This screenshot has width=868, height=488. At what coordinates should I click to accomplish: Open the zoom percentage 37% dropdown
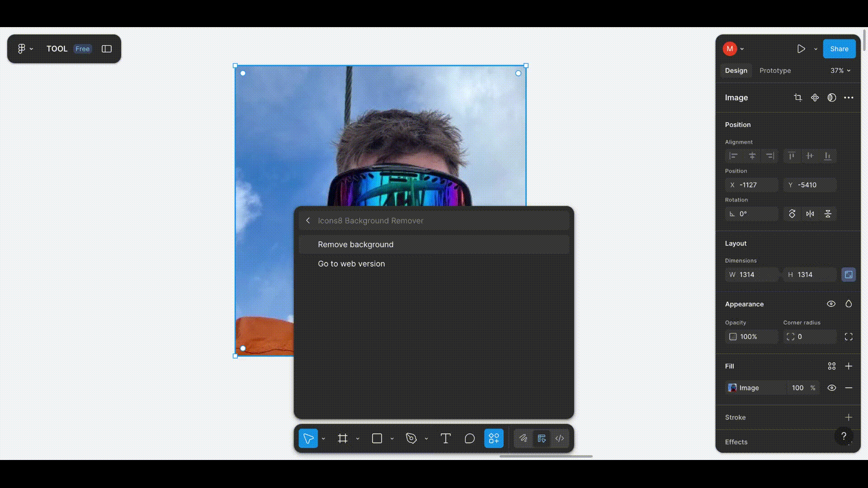(840, 70)
